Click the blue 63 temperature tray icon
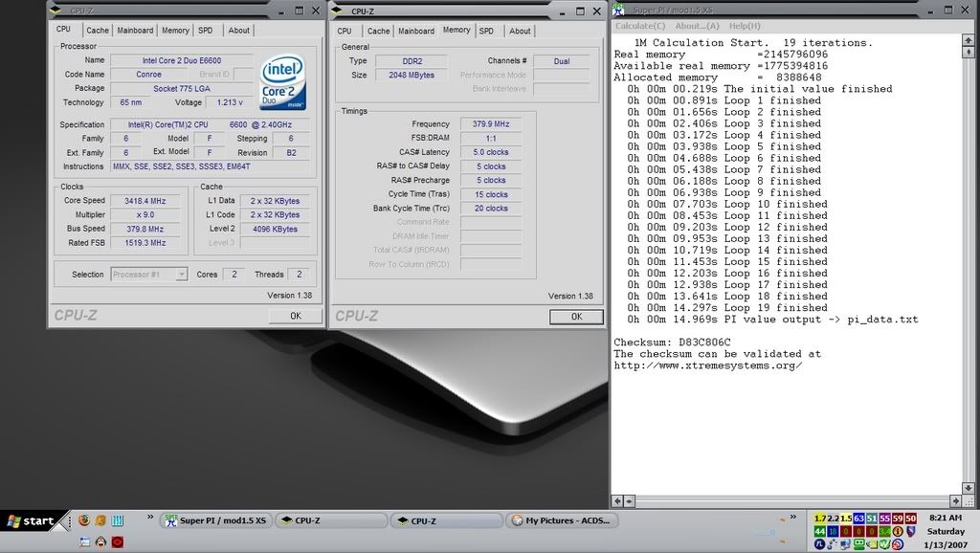 click(x=858, y=519)
